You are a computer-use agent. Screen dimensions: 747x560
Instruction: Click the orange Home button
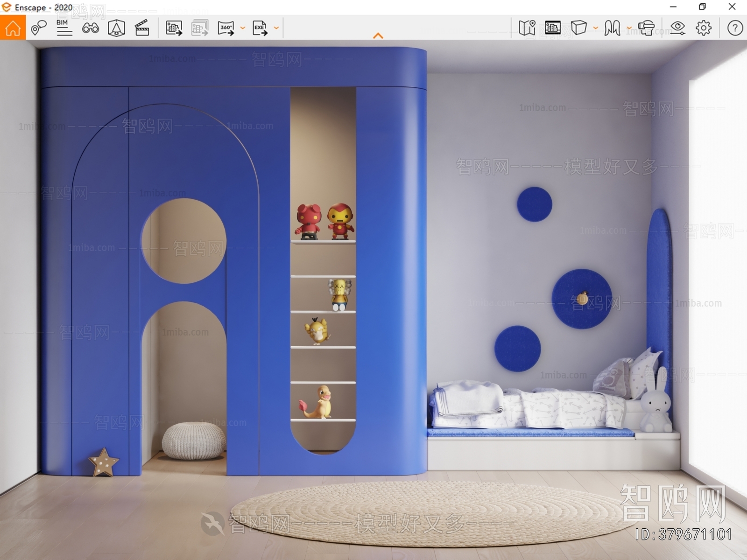[x=13, y=28]
